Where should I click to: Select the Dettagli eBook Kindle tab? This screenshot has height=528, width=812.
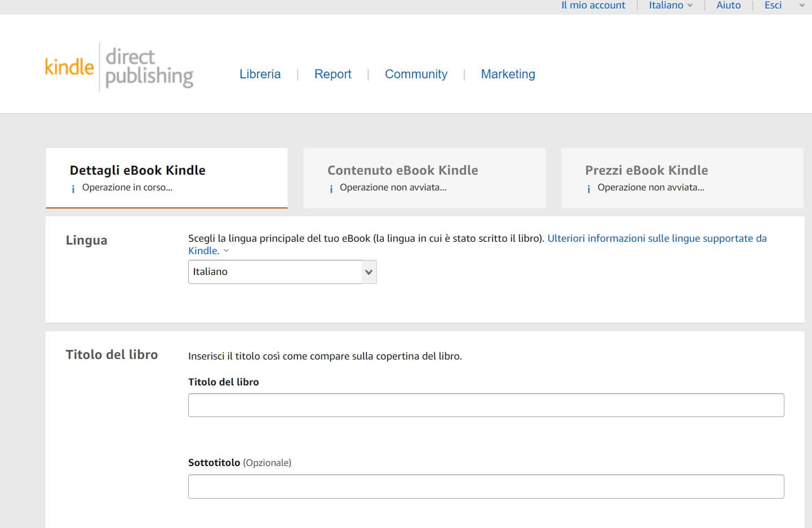click(166, 177)
